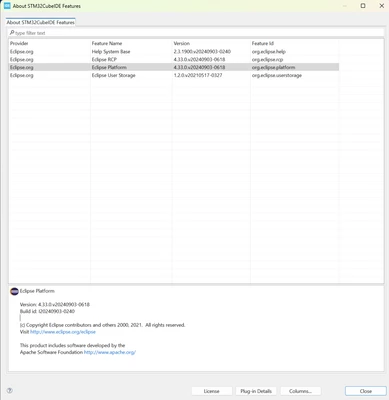
Task: Click the org.eclipse.platform feature id
Action: (273, 67)
